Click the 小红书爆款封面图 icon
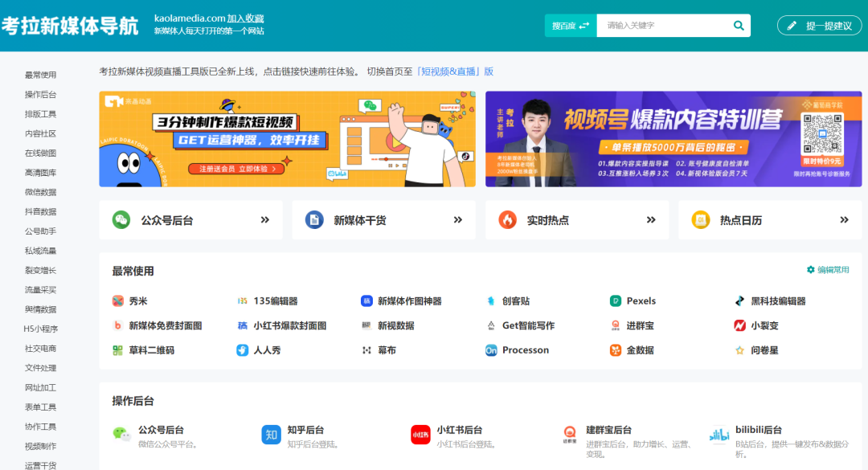The image size is (868, 470). [x=243, y=325]
